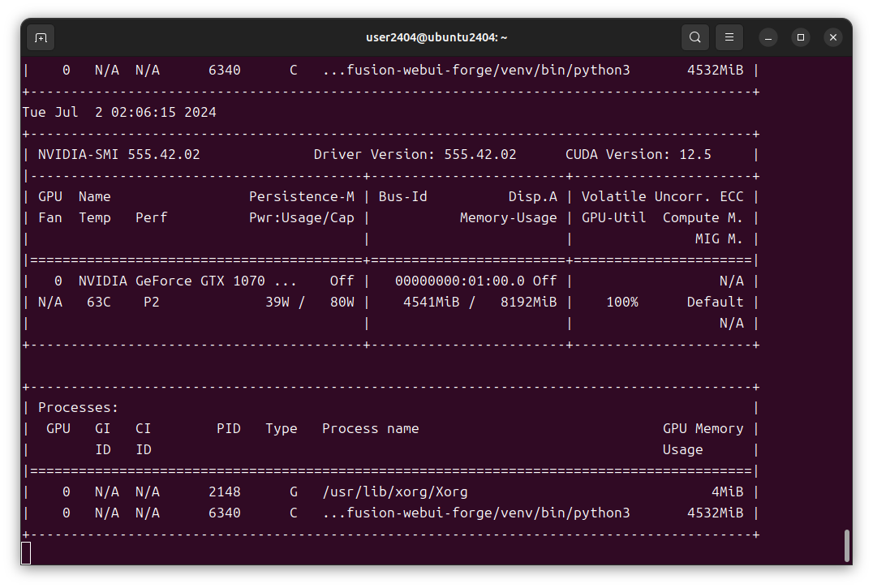
Task: Click CUDA Version: 12.5
Action: [638, 155]
